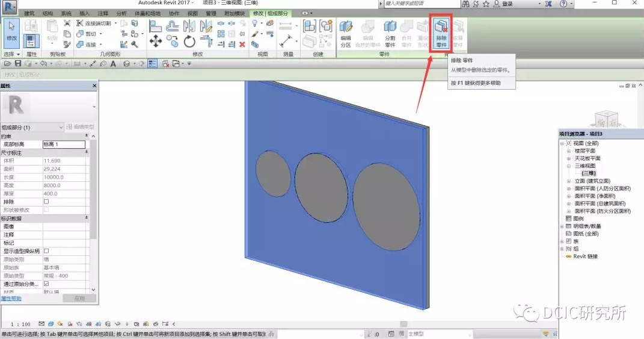This screenshot has height=339, width=644.
Task: Select the Move tool in the ribbon
Action: (x=156, y=41)
